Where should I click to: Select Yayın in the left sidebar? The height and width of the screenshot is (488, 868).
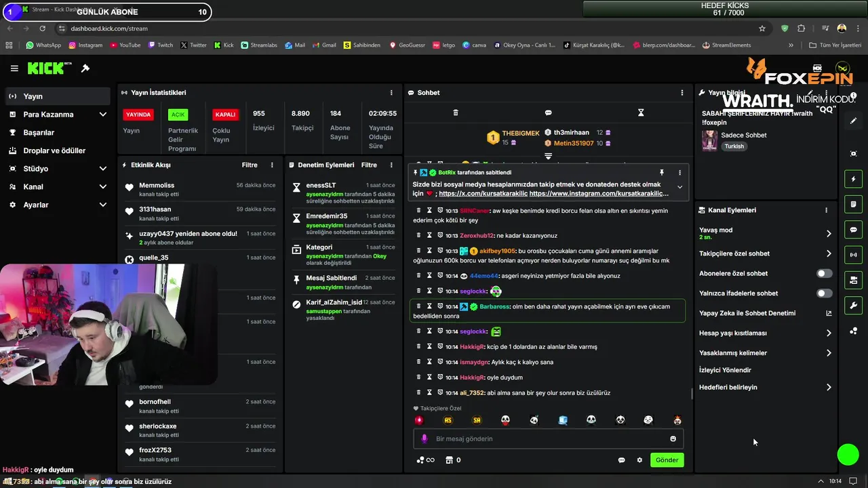click(x=57, y=96)
